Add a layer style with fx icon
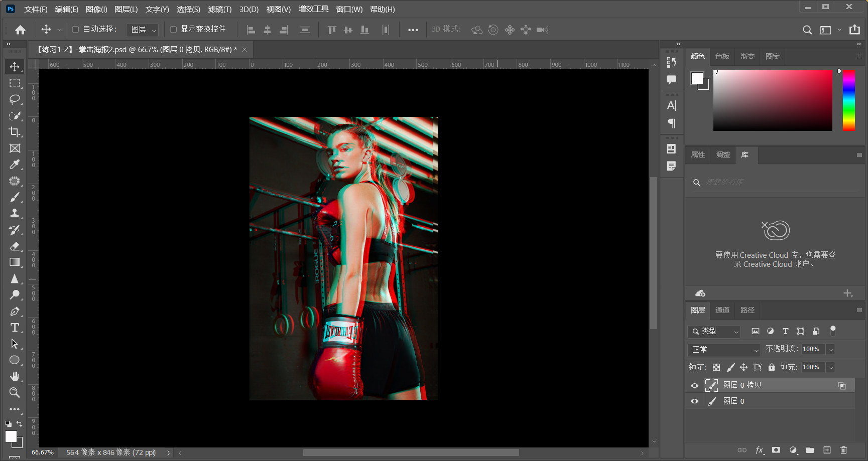 (760, 450)
